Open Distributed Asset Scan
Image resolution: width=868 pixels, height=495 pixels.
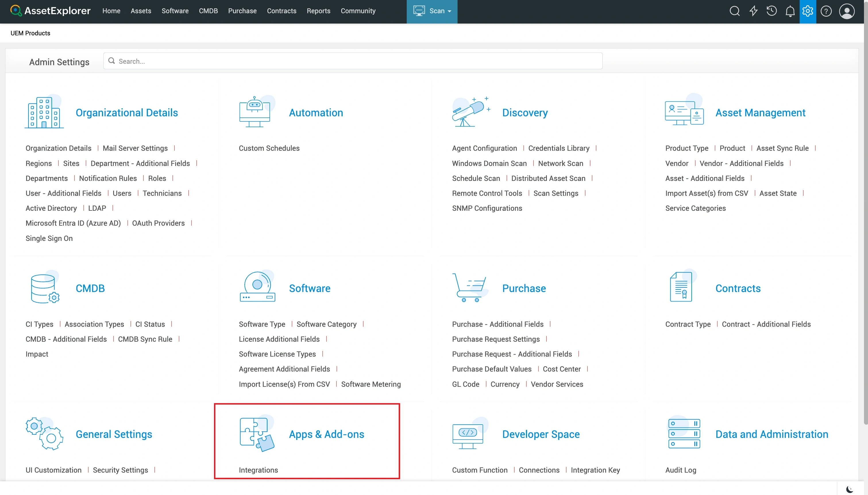(x=548, y=178)
